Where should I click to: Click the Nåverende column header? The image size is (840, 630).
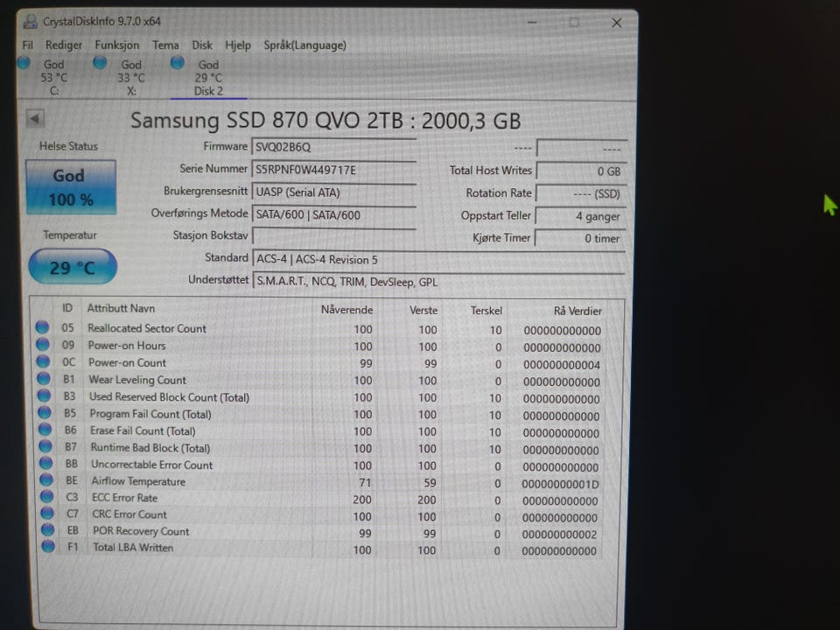[346, 310]
